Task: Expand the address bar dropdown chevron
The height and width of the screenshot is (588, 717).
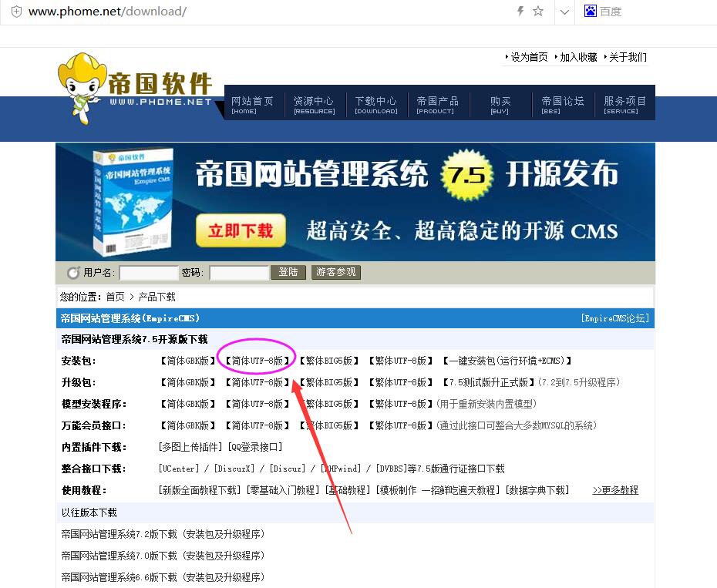Action: 564,12
